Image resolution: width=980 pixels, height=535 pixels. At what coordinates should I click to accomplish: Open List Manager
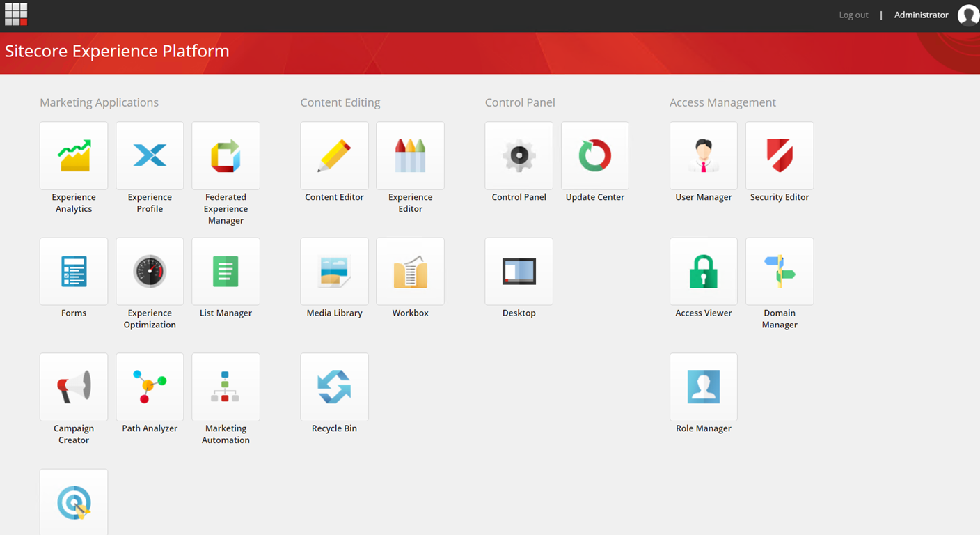click(x=226, y=271)
